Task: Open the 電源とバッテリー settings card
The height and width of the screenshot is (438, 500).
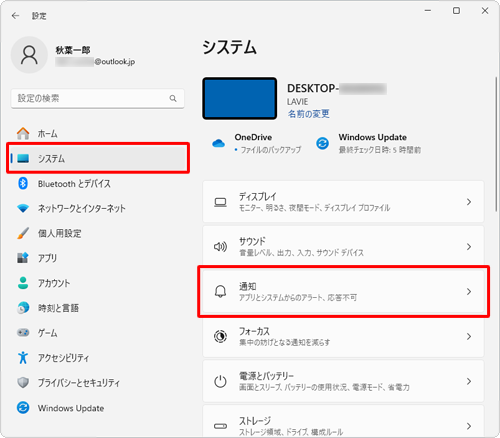Action: coord(343,381)
